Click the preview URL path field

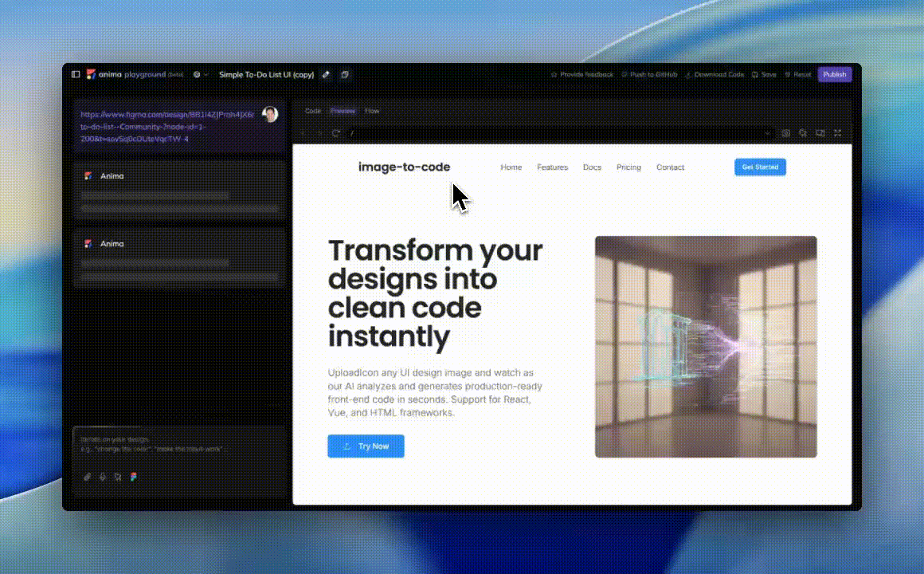coord(560,133)
